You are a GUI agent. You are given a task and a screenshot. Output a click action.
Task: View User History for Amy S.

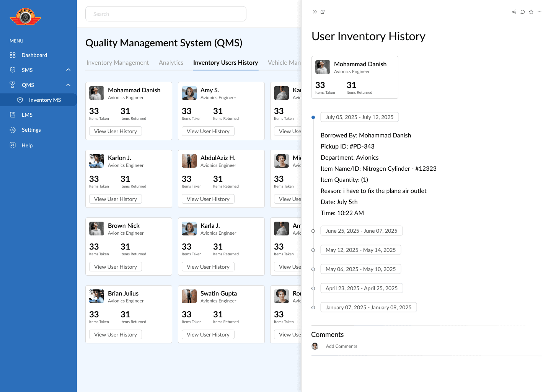tap(208, 131)
